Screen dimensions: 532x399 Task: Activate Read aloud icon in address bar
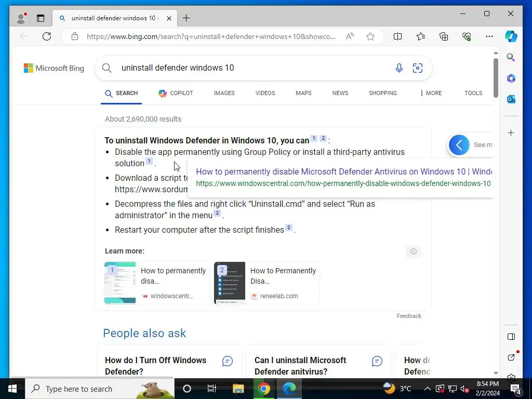pyautogui.click(x=350, y=36)
